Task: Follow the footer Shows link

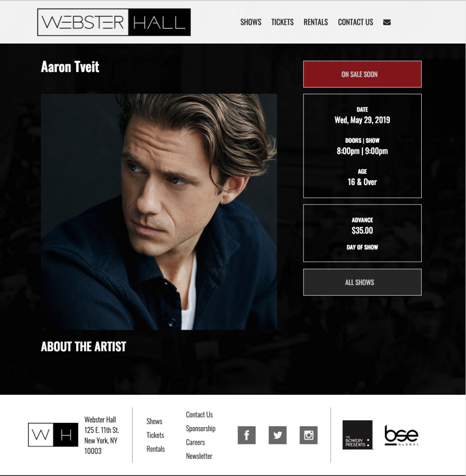Action: (154, 421)
